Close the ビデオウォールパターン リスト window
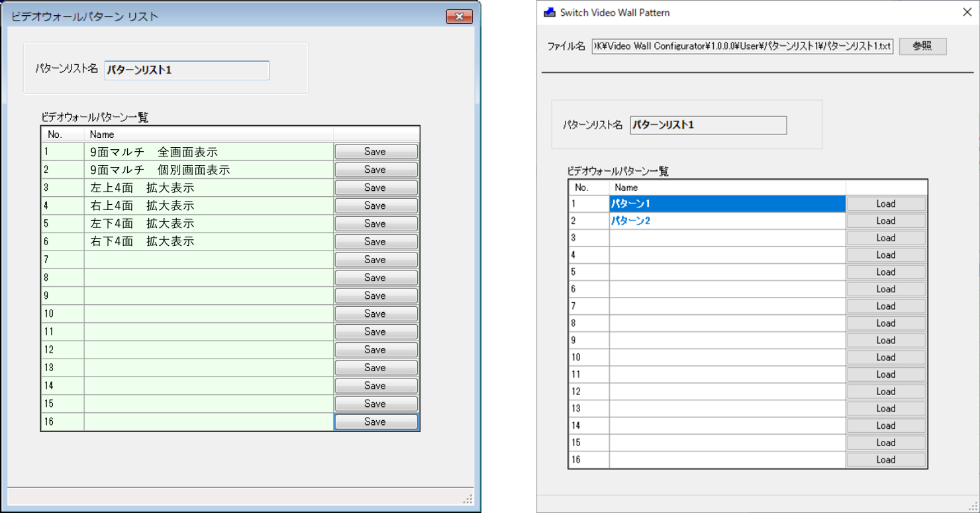Viewport: 980px width, 513px height. 459,17
